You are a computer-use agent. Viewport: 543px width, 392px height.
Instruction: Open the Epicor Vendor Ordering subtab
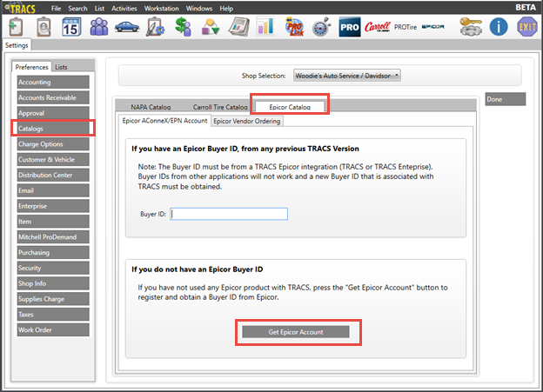click(247, 121)
